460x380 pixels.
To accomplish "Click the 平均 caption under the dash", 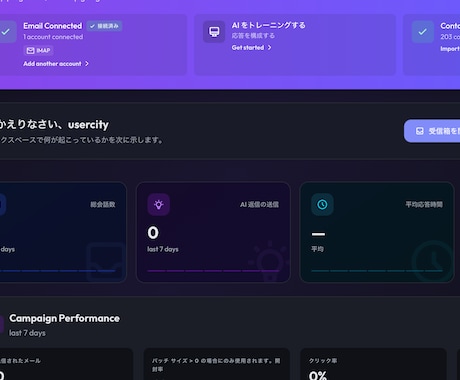I will (317, 249).
